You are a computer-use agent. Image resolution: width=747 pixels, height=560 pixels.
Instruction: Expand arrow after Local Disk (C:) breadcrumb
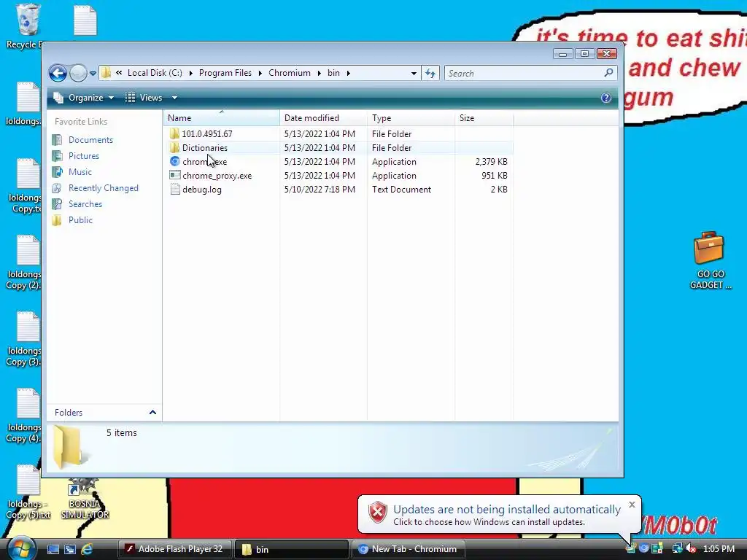pyautogui.click(x=190, y=73)
